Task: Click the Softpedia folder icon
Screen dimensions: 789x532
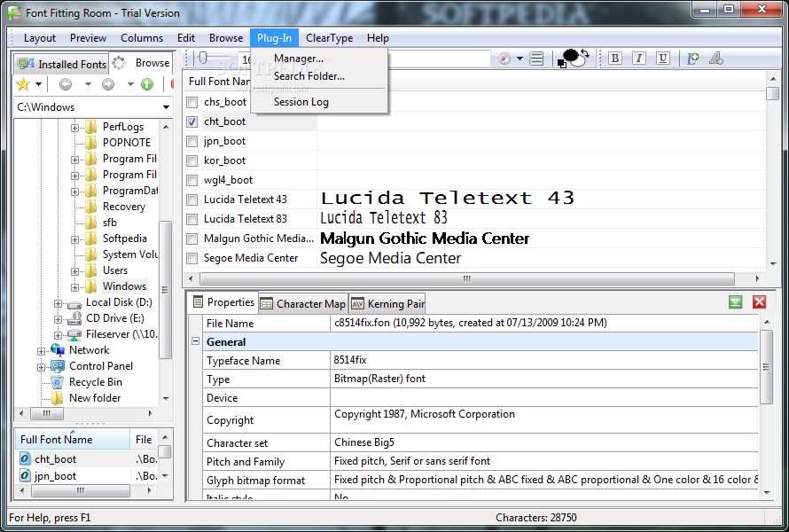Action: [x=91, y=239]
